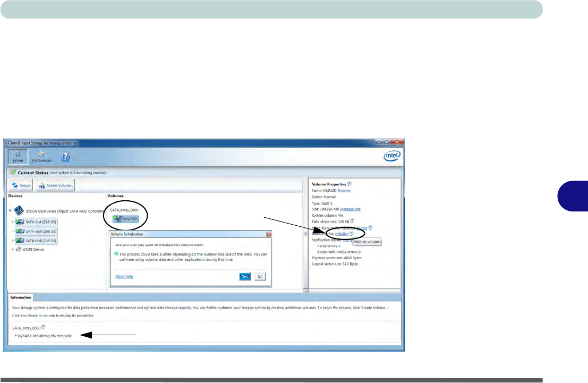Viewport: 588px width, 383px height.
Task: Select the Intel C600 SATA RAID Controller icon
Action: click(19, 210)
